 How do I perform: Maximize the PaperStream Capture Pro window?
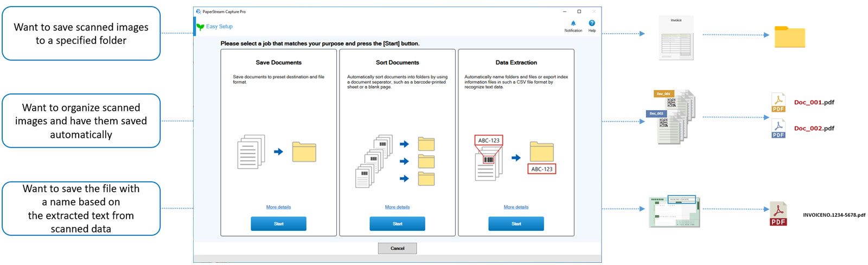[x=579, y=11]
